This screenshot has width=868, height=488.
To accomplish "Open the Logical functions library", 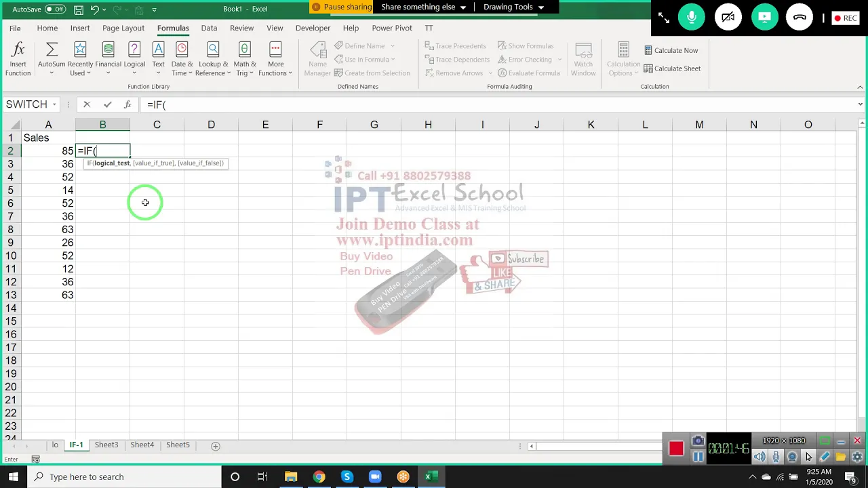I will (134, 59).
